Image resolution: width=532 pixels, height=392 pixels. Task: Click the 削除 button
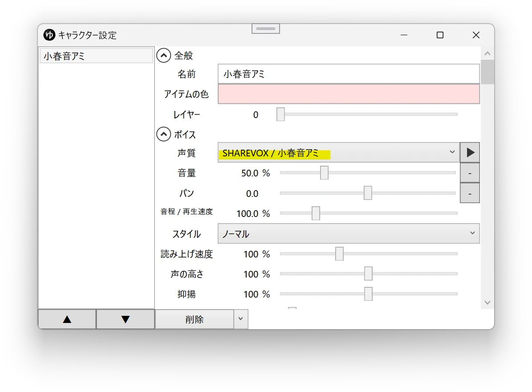(x=195, y=319)
